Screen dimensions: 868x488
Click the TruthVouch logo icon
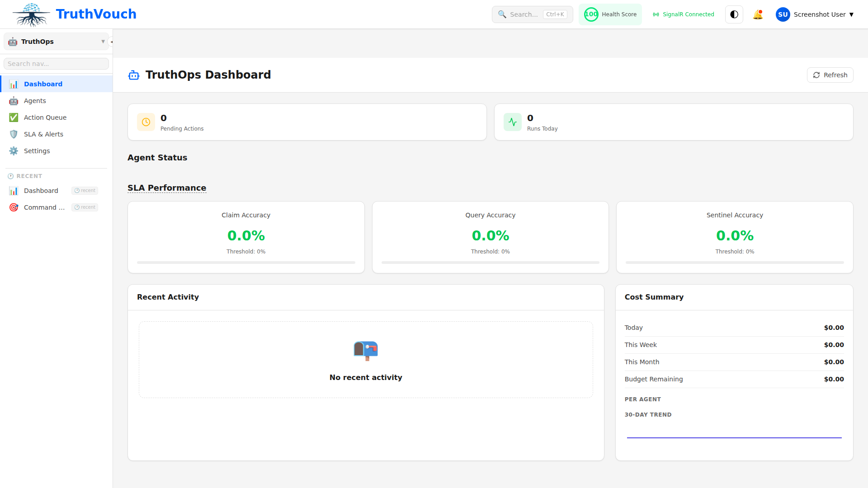[31, 14]
